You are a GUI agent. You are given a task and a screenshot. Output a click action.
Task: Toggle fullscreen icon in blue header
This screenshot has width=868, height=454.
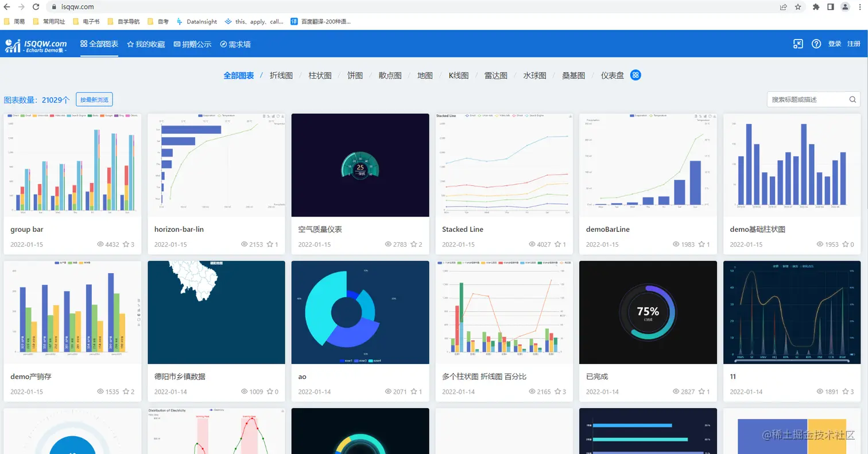pyautogui.click(x=798, y=44)
